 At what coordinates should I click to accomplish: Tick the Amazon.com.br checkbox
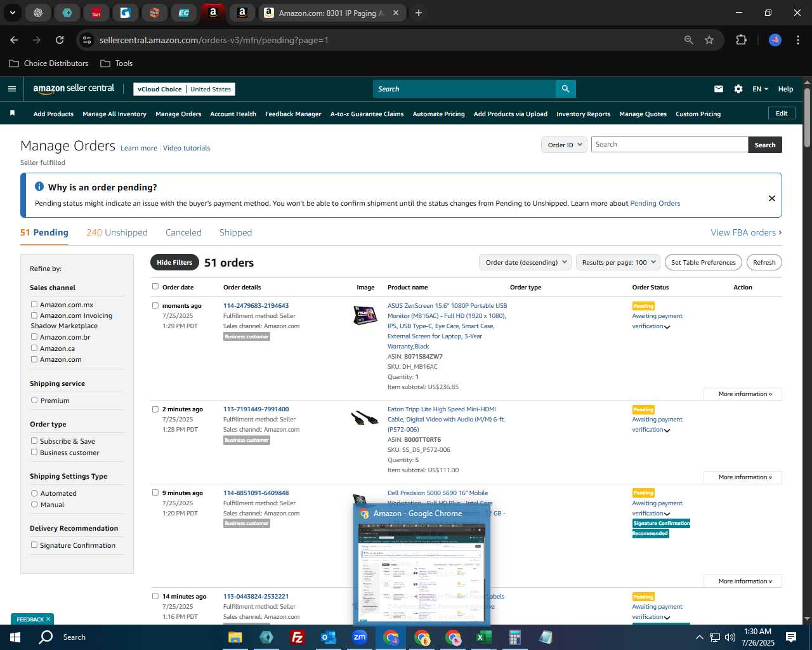pos(34,337)
